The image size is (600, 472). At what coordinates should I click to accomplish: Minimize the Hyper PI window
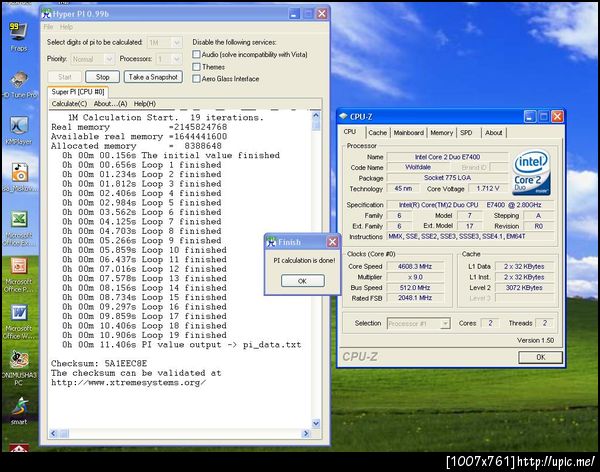(x=294, y=14)
